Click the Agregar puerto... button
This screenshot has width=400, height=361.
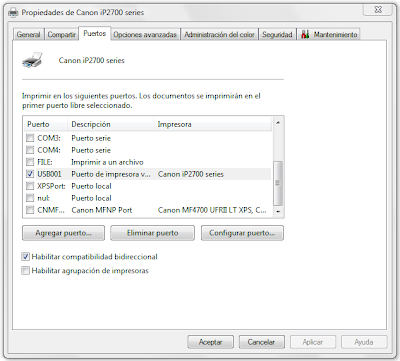(x=63, y=233)
